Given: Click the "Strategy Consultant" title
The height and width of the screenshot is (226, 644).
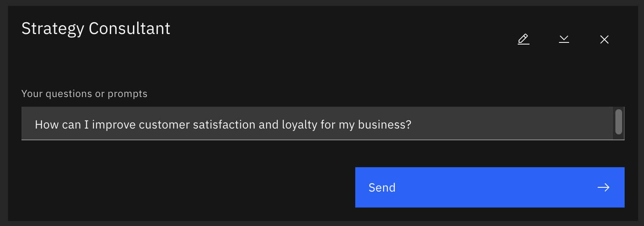Looking at the screenshot, I should tap(96, 29).
